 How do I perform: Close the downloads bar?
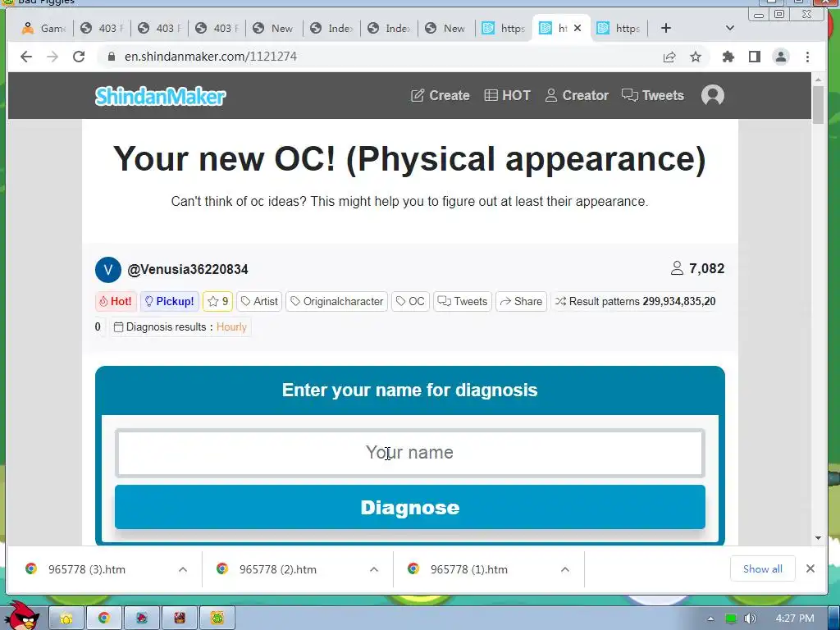pos(810,569)
